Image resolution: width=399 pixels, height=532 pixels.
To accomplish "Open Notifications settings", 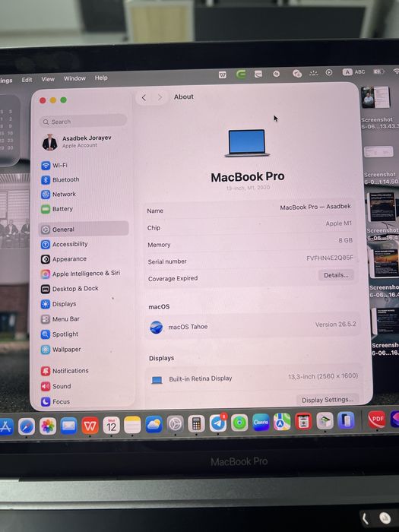I will click(65, 371).
